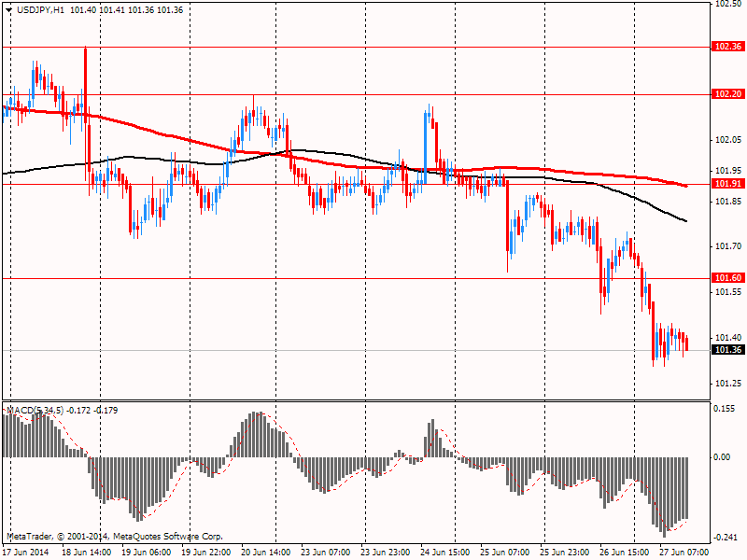Image resolution: width=747 pixels, height=560 pixels.
Task: Click the 20 Jun 14:00 time axis label
Action: click(x=265, y=553)
